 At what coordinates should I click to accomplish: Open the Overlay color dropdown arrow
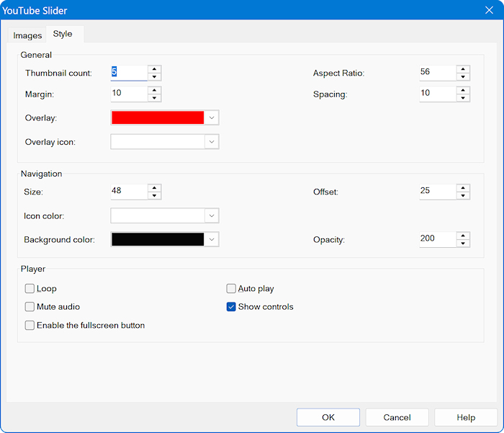point(212,117)
